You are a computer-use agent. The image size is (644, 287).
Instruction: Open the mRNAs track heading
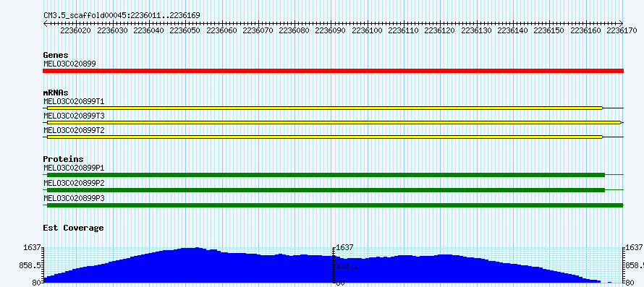click(x=56, y=93)
